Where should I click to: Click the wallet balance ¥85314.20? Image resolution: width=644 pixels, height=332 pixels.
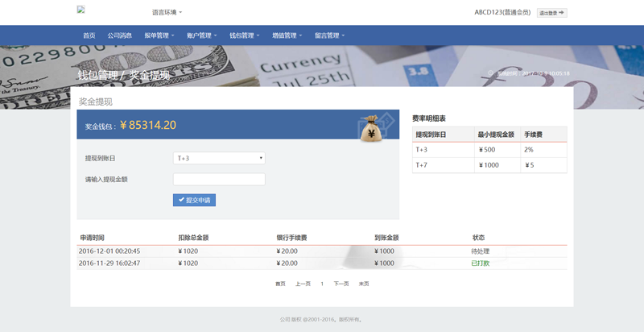[x=148, y=125]
